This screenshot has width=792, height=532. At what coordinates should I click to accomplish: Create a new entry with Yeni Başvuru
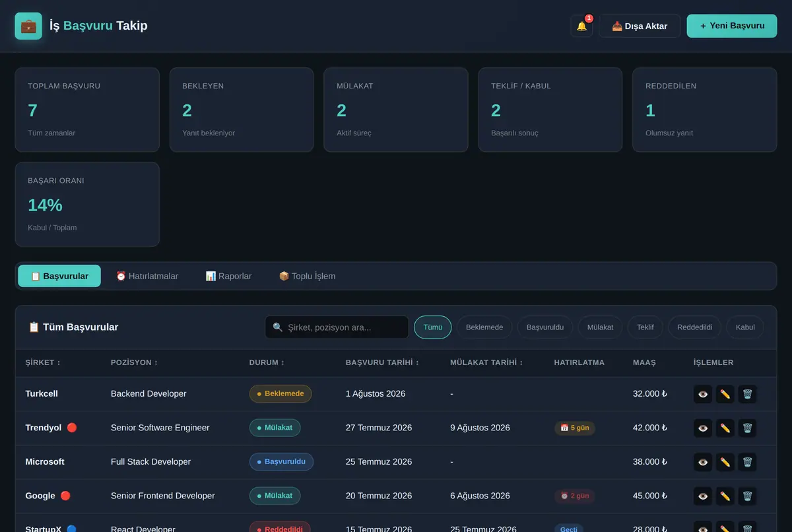[x=732, y=26]
